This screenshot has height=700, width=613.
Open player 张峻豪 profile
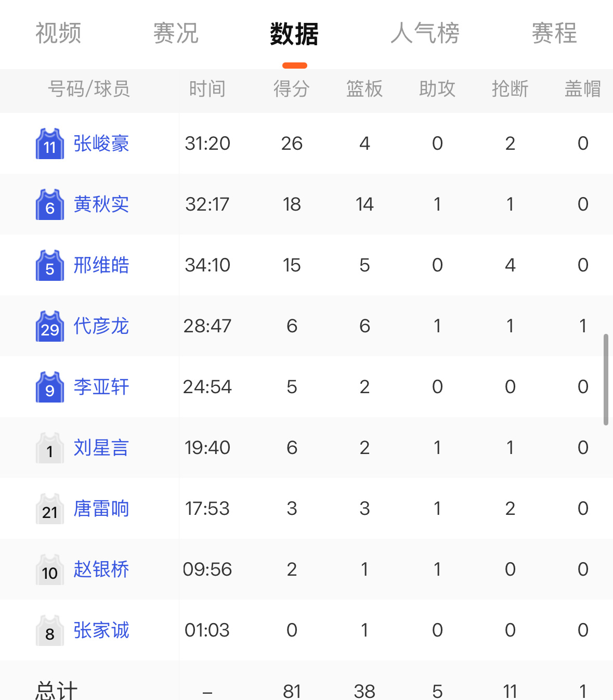[101, 144]
